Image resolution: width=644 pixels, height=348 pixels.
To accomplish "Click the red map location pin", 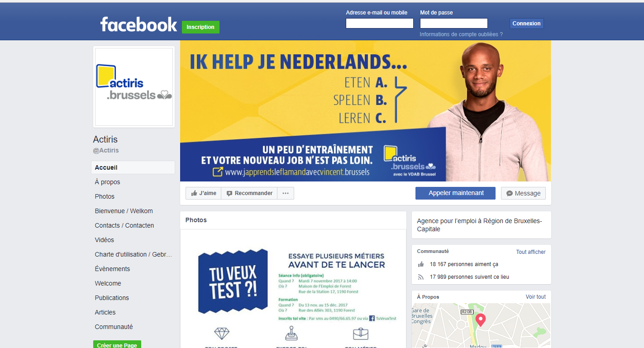I will click(x=481, y=320).
